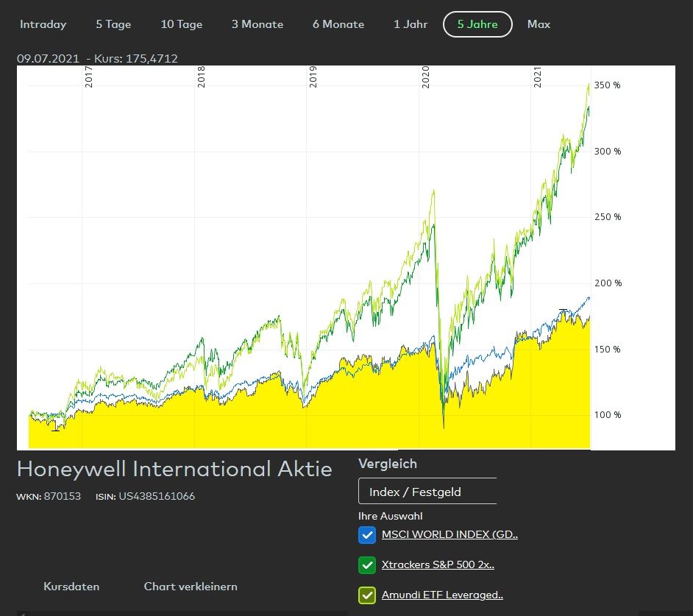The image size is (693, 616).
Task: Click the 2020 year marker on chart
Action: (426, 78)
